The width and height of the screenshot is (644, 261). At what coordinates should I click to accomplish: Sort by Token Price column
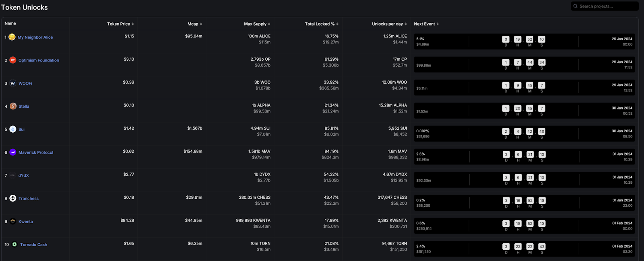(120, 24)
